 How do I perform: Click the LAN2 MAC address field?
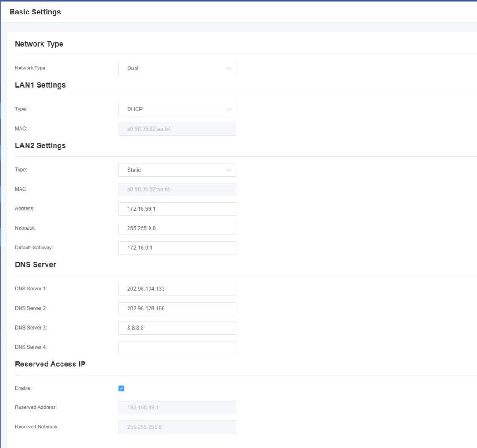click(177, 190)
